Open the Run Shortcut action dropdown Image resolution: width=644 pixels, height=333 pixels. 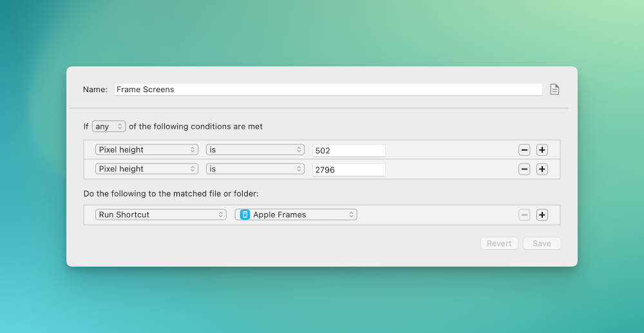click(x=160, y=214)
